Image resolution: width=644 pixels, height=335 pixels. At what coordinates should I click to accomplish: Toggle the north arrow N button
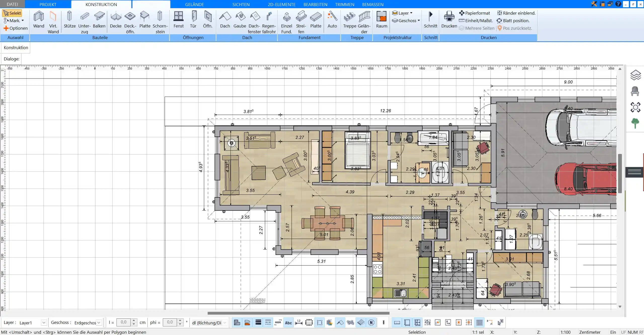point(371,322)
